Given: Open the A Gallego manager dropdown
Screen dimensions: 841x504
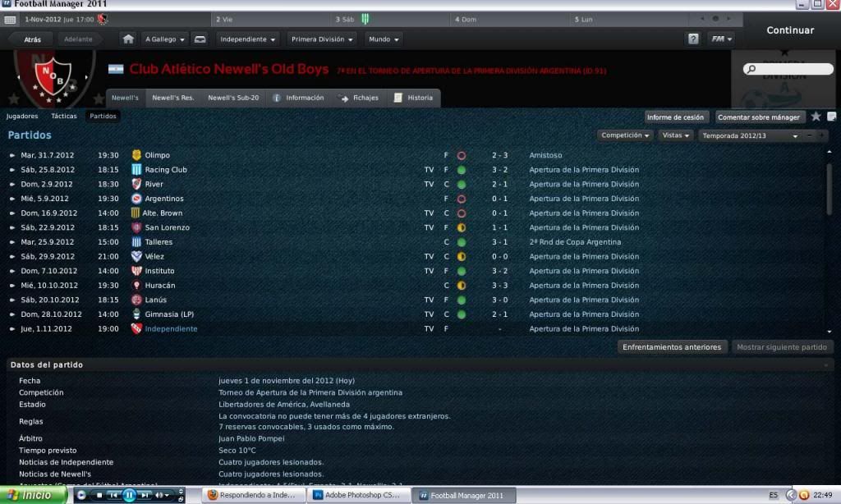Looking at the screenshot, I should point(164,39).
